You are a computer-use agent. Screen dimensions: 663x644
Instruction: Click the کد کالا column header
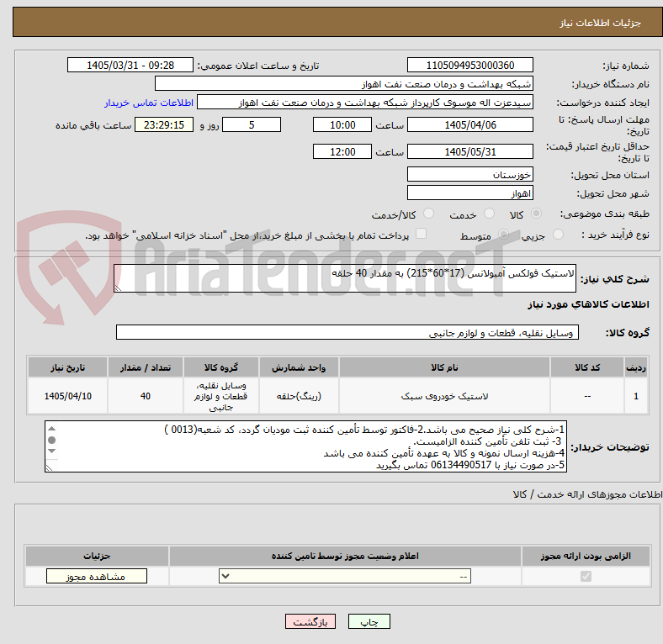tap(587, 367)
